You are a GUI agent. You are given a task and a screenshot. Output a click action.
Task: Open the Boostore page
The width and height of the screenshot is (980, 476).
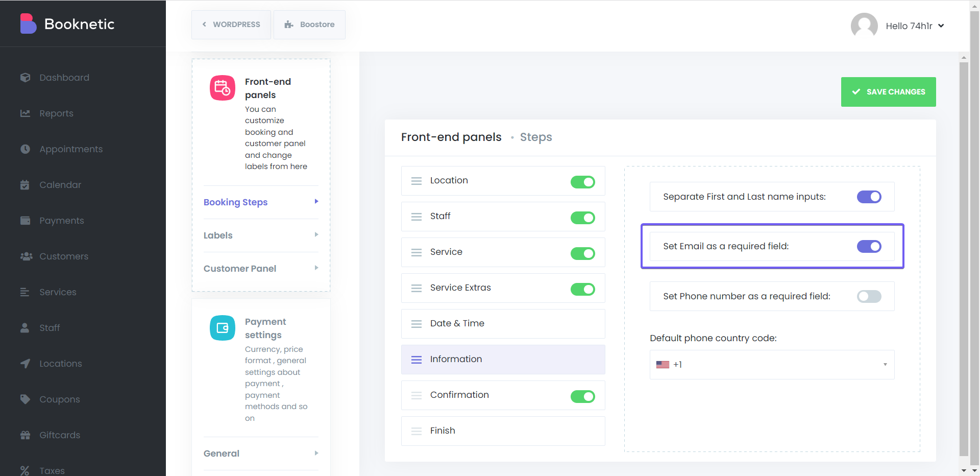click(x=309, y=25)
